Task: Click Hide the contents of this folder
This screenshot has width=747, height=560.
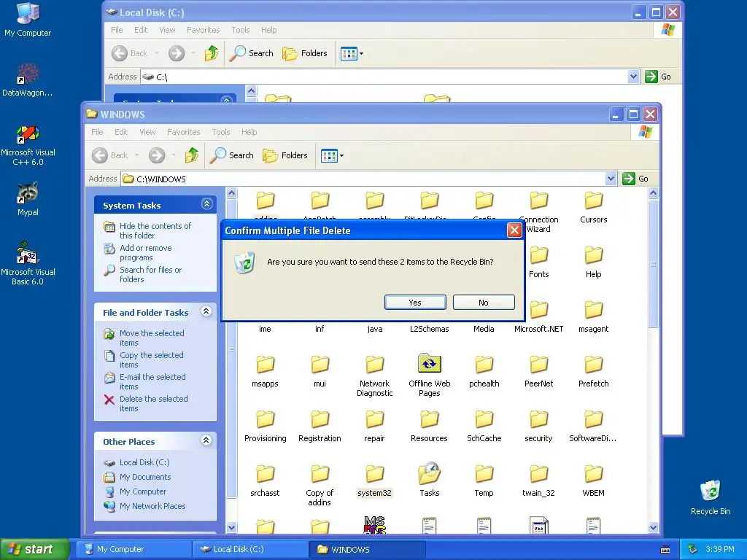Action: (x=155, y=230)
